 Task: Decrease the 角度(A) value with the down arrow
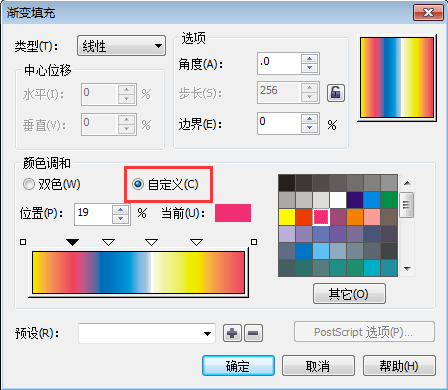tap(309, 68)
